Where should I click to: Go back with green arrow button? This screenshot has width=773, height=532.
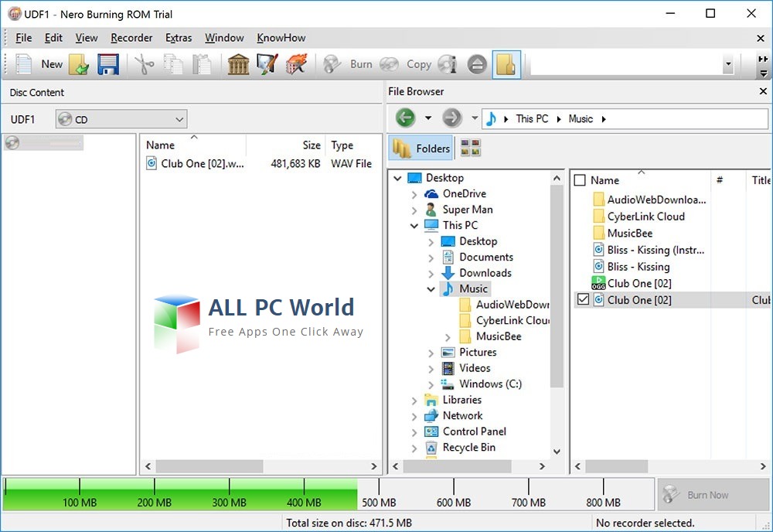tap(405, 118)
